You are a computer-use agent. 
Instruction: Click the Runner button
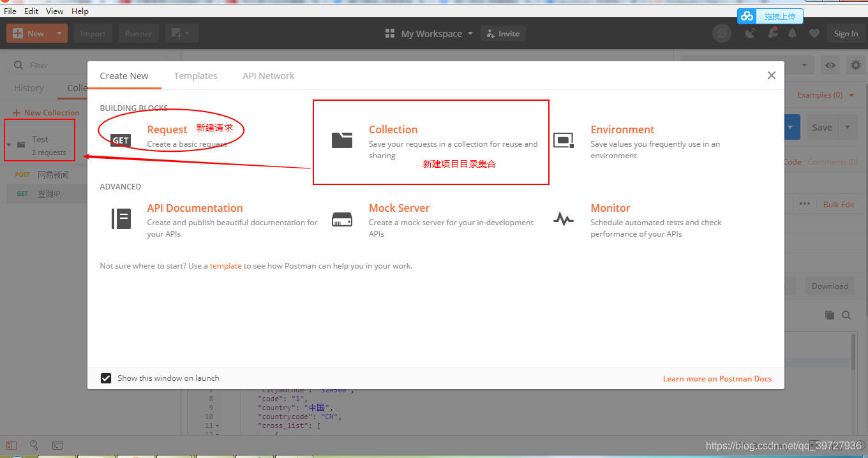138,33
